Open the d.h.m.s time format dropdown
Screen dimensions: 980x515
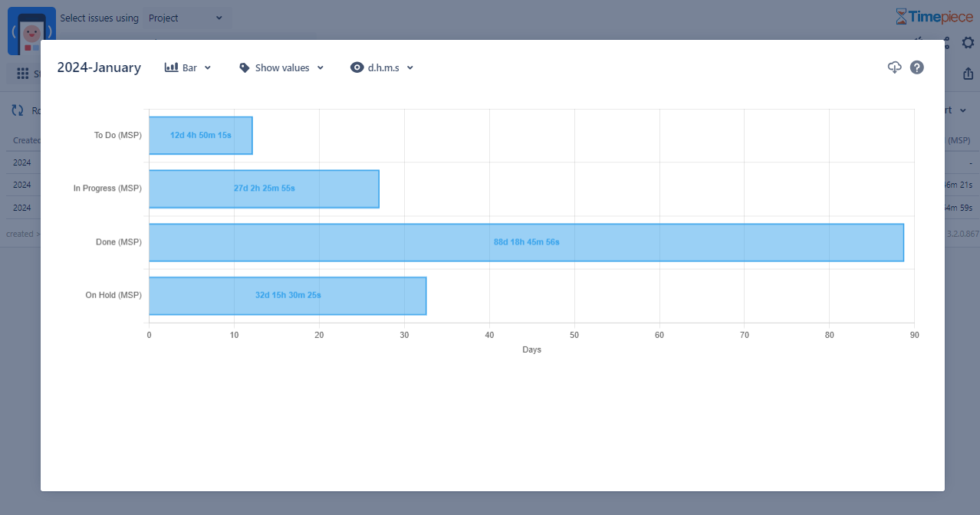[382, 67]
